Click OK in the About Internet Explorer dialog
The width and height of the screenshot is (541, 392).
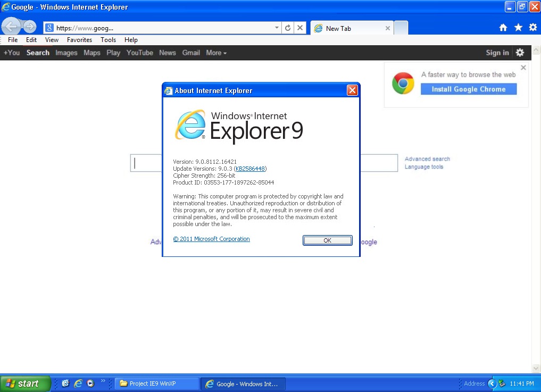click(328, 240)
